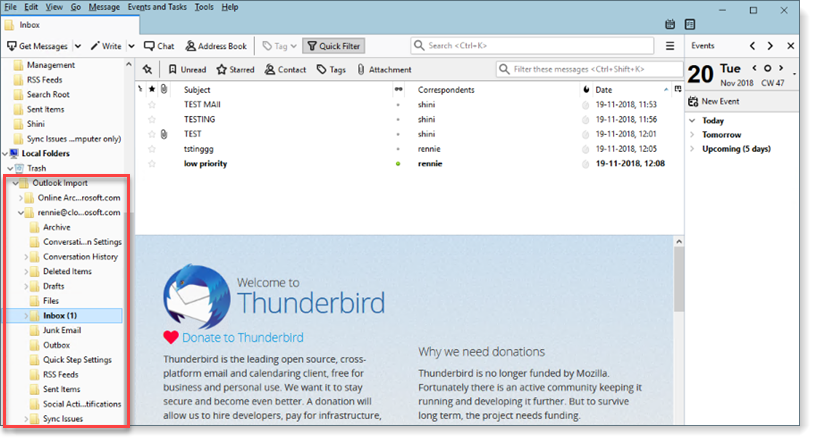Filter messages by Unread
This screenshot has height=440, width=817.
pos(187,69)
